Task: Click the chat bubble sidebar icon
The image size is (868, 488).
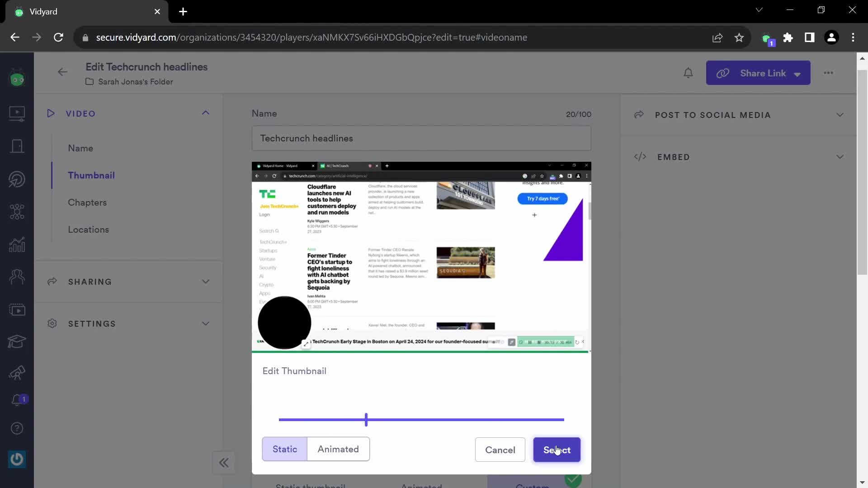Action: (x=17, y=179)
